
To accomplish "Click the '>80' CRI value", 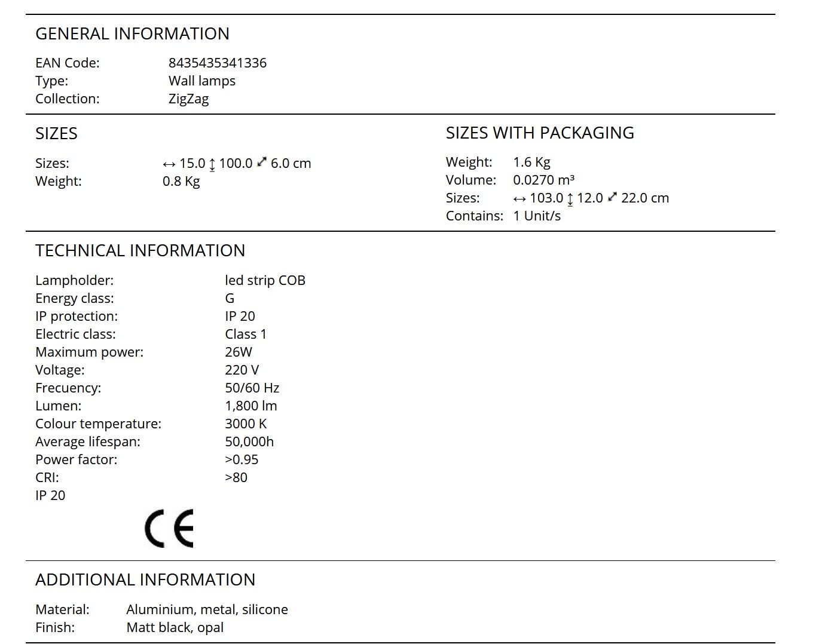I will 236,477.
